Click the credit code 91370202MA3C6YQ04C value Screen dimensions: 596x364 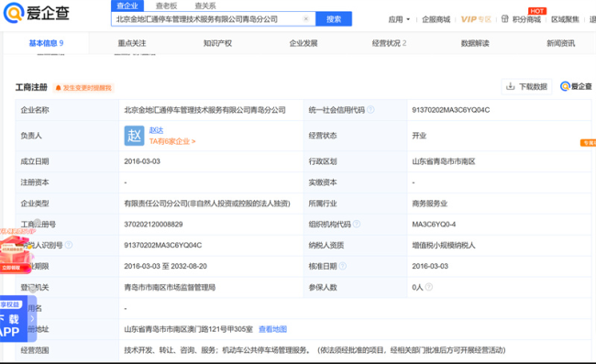(x=451, y=110)
